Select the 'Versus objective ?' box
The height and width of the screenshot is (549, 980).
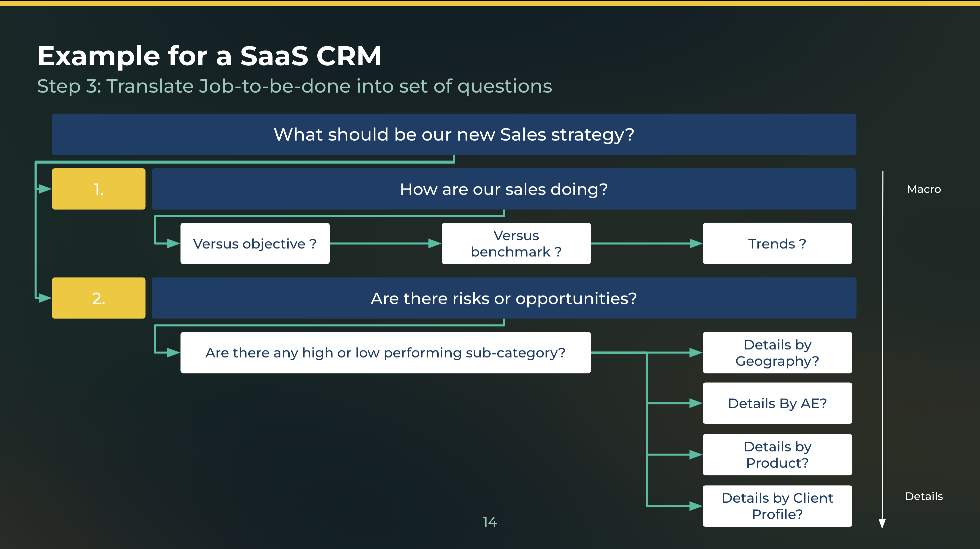point(255,243)
